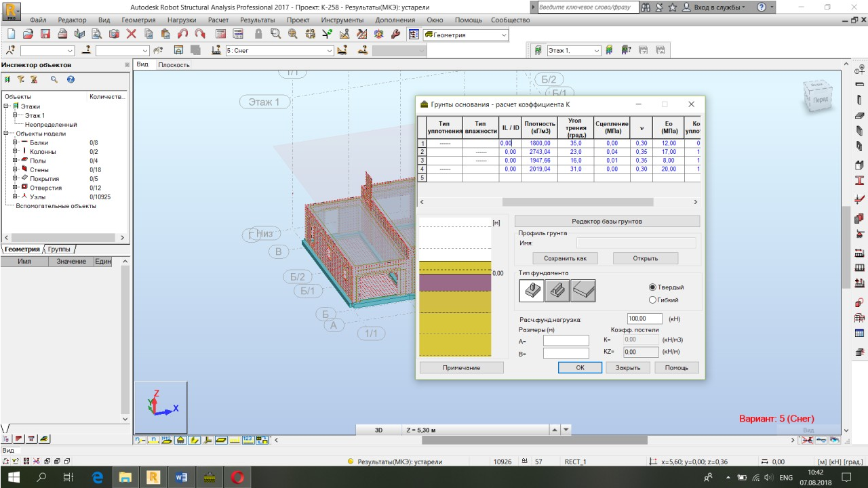Switch to the Группы tab
The image size is (868, 488).
click(x=58, y=249)
